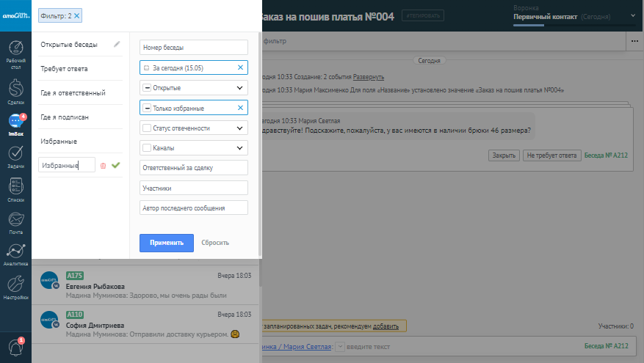Expand the Статус отвеченности dropdown arrow
The image size is (644, 363).
pos(239,128)
